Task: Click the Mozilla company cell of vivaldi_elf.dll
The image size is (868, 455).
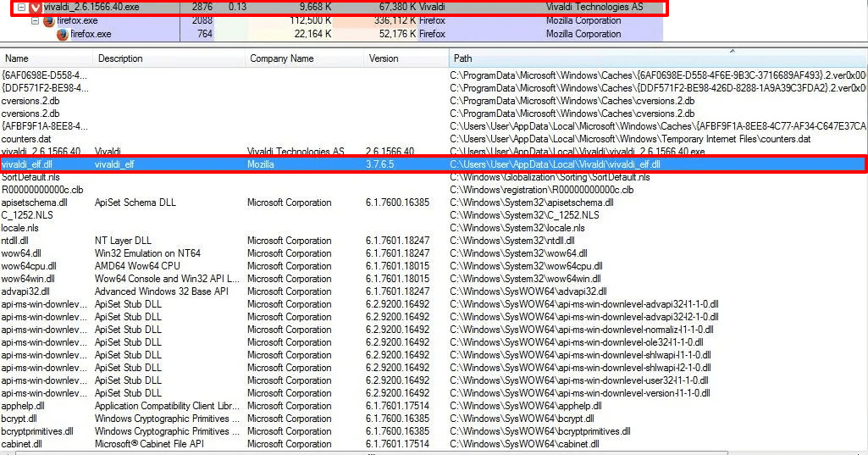Action: point(261,164)
